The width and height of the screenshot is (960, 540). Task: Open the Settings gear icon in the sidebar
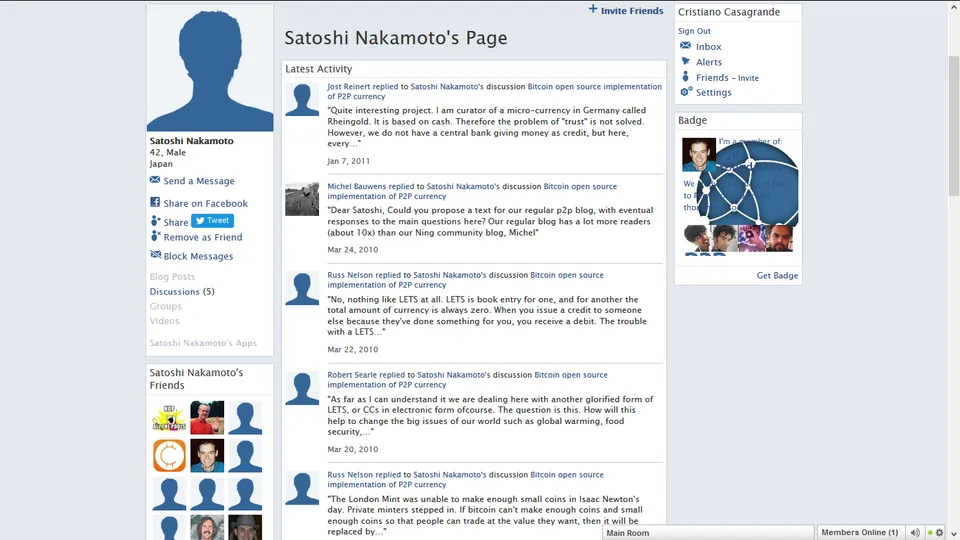point(686,92)
